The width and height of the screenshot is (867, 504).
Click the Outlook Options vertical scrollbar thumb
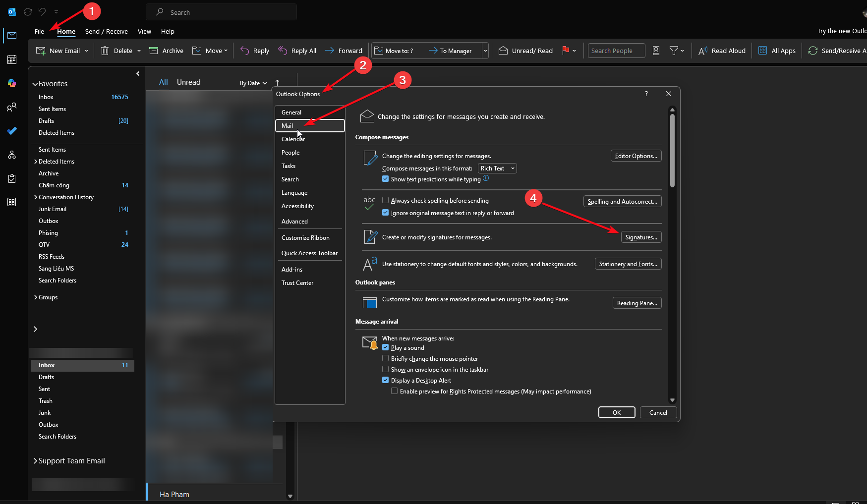pos(672,151)
